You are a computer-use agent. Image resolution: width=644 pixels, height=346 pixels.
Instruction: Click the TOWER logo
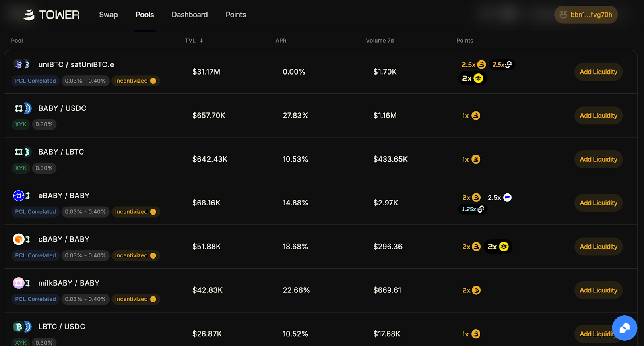[x=51, y=15]
